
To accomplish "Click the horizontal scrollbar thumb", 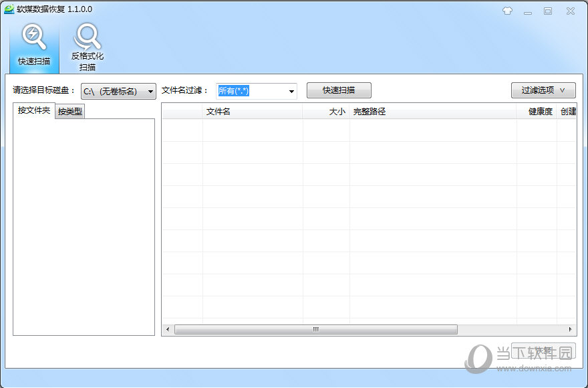I will 316,329.
